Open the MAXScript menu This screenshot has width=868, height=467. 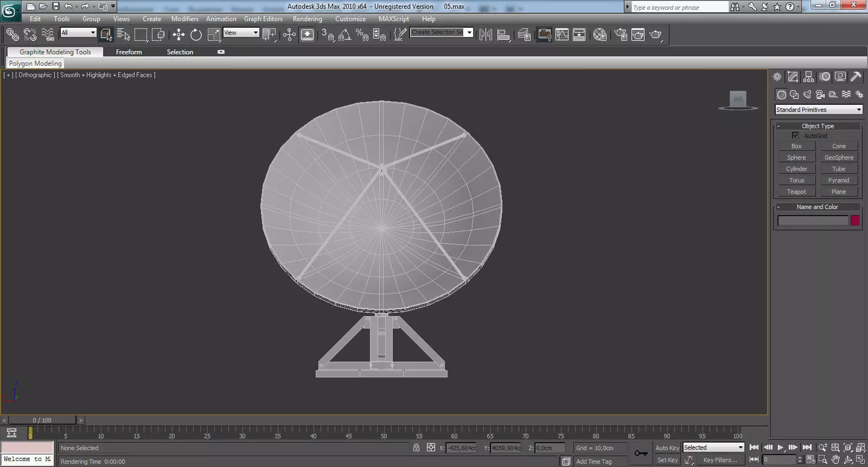394,19
